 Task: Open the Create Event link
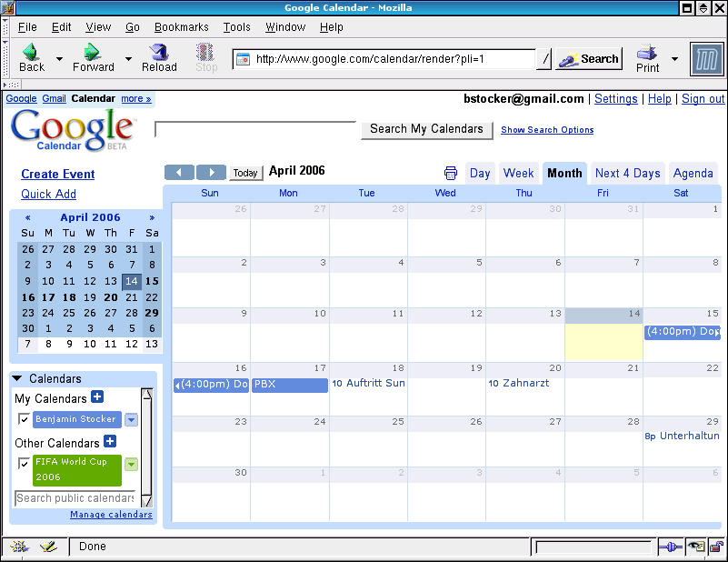coord(57,175)
